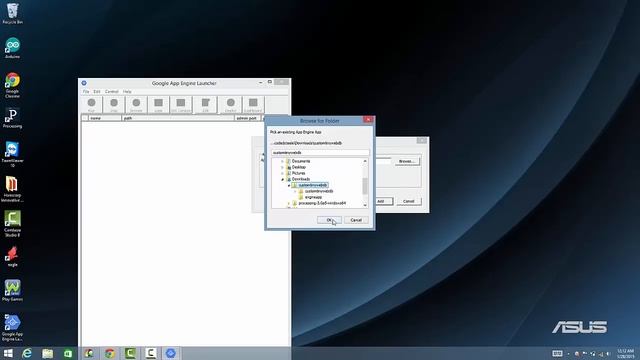Click the touch keyboard icon in system tray
Screen dimensions: 640x360
557,353
